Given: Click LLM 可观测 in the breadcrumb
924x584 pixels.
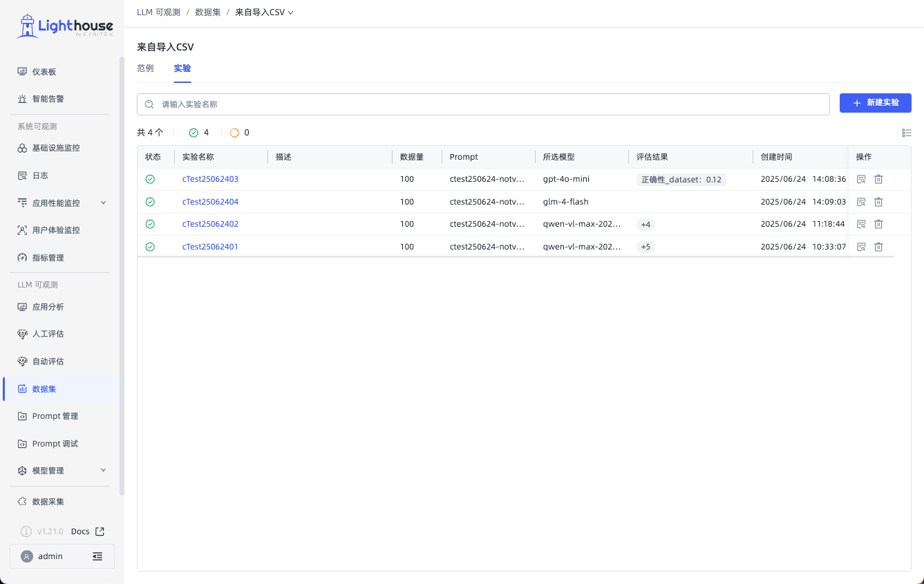Looking at the screenshot, I should tap(158, 12).
